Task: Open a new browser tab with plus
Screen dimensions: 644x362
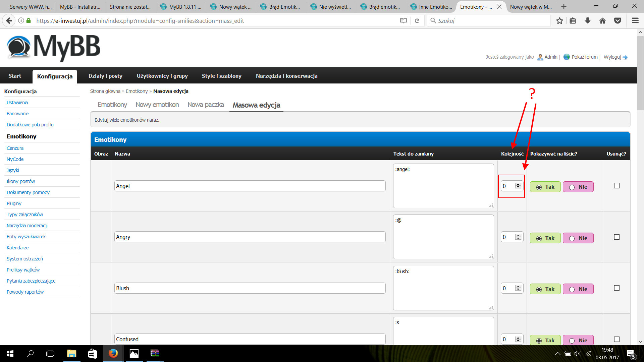Action: [x=564, y=7]
